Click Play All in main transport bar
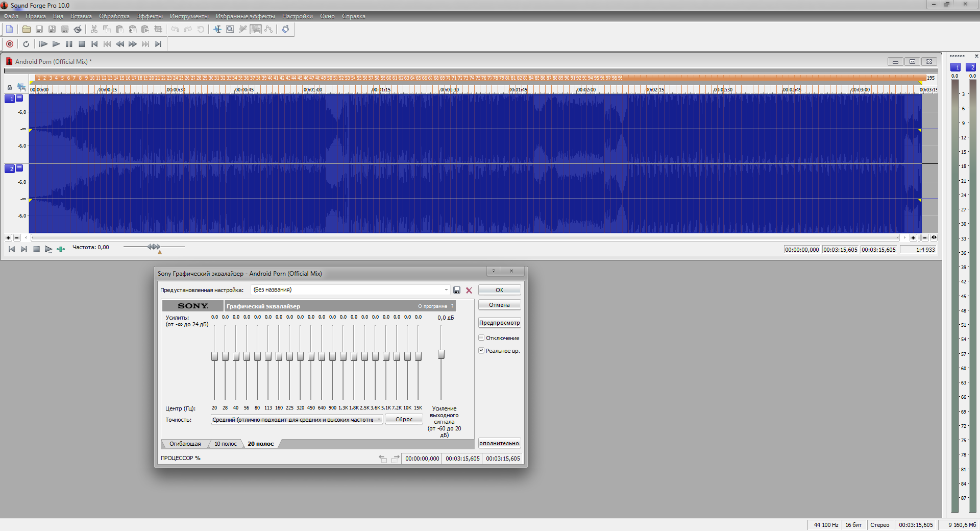This screenshot has height=531, width=980. pos(43,44)
